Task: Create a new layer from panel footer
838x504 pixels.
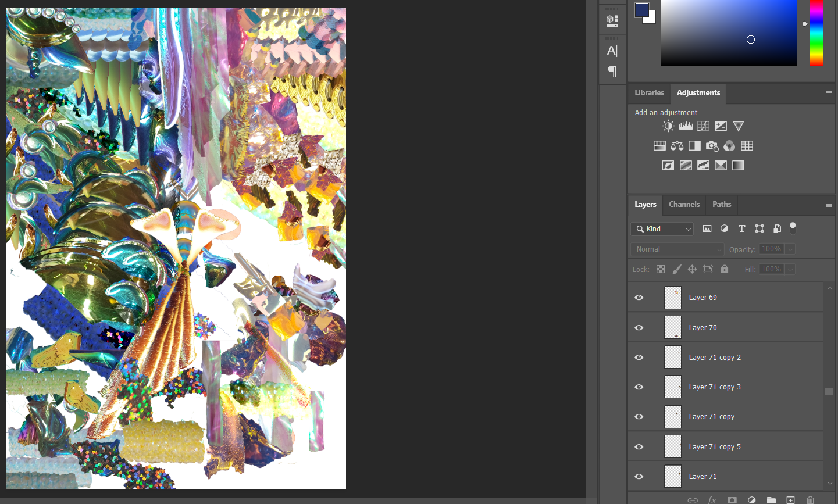Action: coord(790,500)
